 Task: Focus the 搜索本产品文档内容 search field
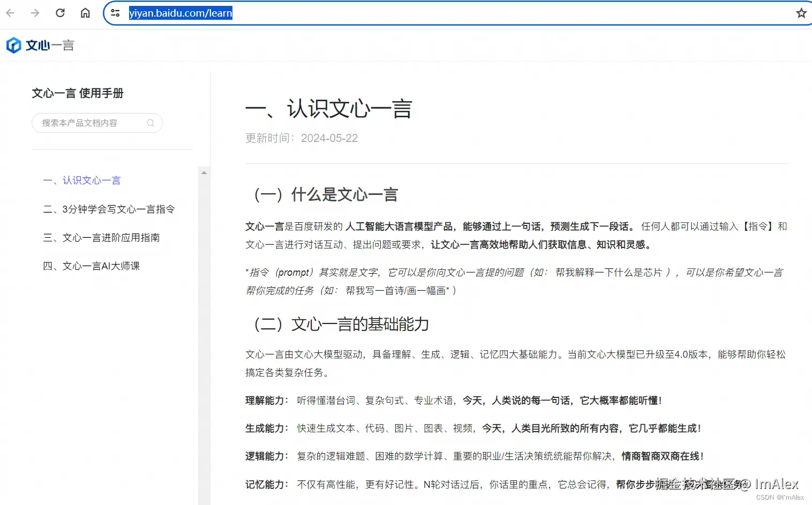pyautogui.click(x=97, y=123)
